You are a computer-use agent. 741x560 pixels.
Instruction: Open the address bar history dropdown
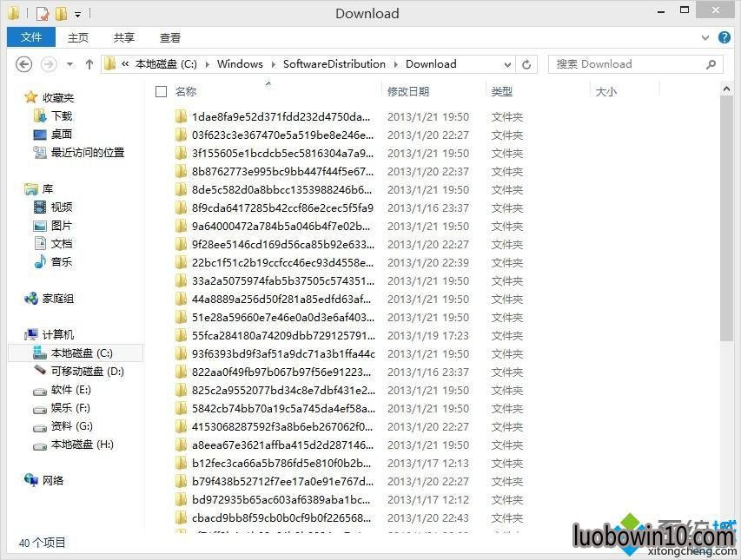pyautogui.click(x=507, y=64)
